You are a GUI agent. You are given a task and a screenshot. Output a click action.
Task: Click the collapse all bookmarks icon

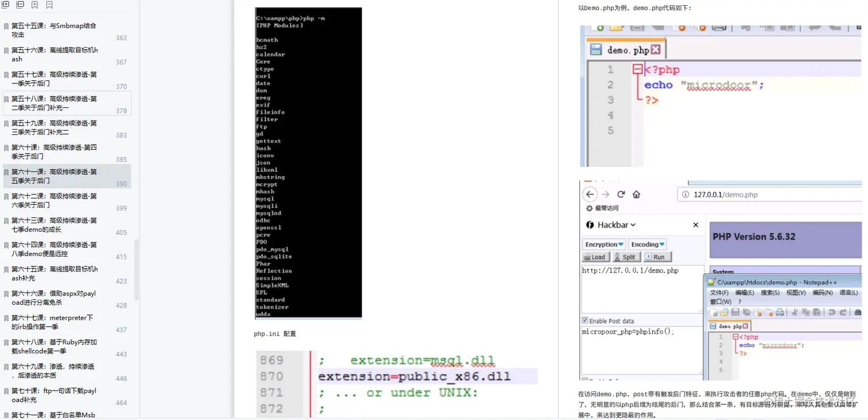point(20,5)
